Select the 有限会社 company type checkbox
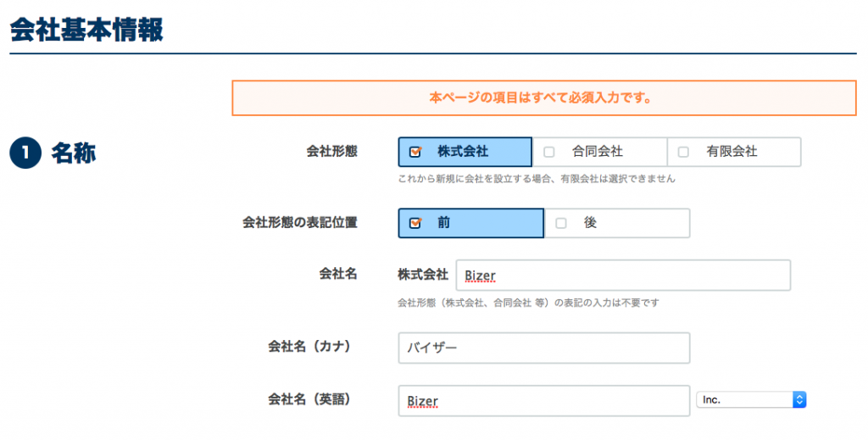This screenshot has height=440, width=868. click(683, 152)
